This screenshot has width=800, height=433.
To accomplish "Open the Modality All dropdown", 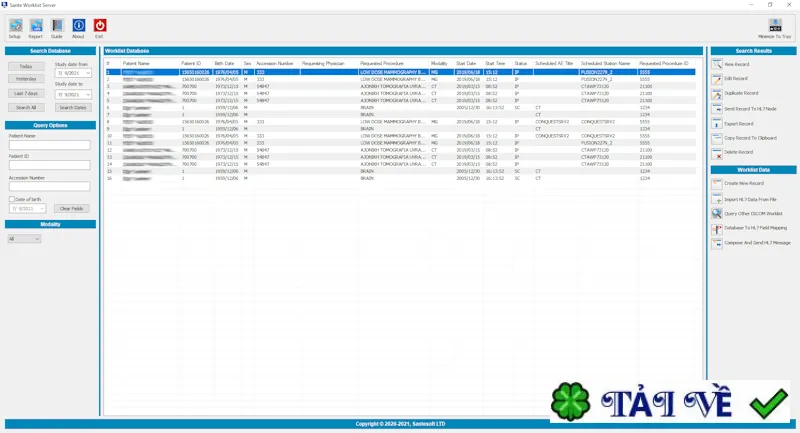I will [24, 239].
